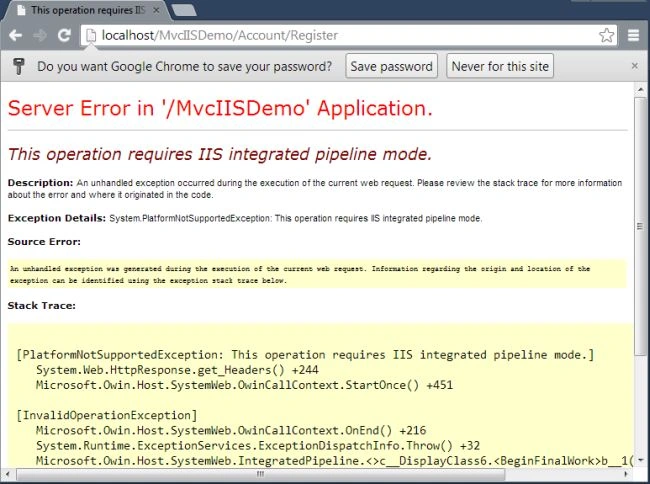Click the horizontal scrollbar right arrow

pyautogui.click(x=626, y=474)
